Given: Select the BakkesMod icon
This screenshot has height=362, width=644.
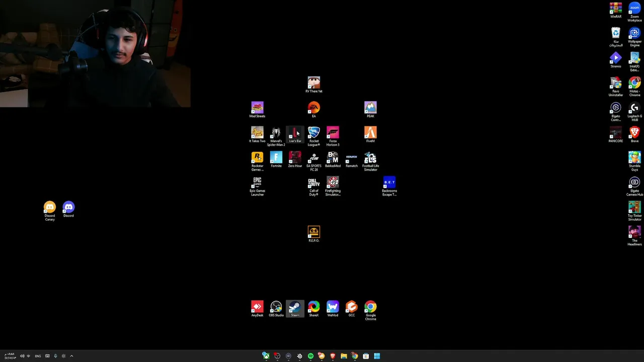Looking at the screenshot, I should pyautogui.click(x=333, y=159).
